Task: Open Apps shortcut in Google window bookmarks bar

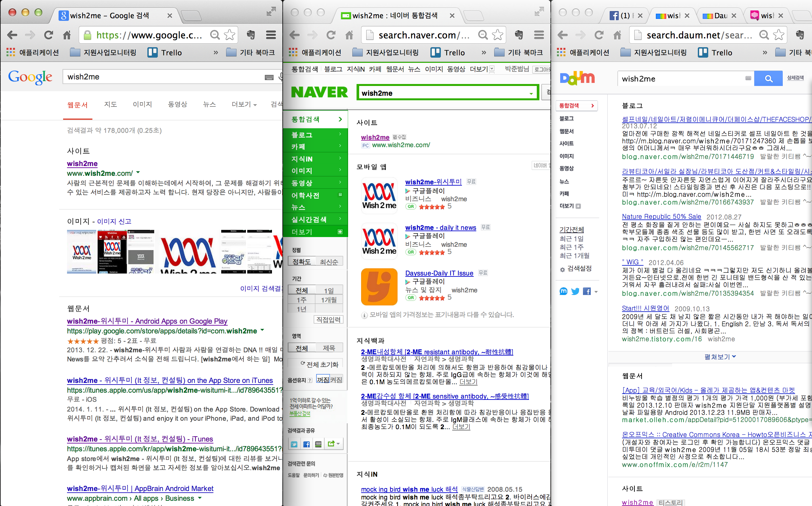Action: click(x=33, y=52)
